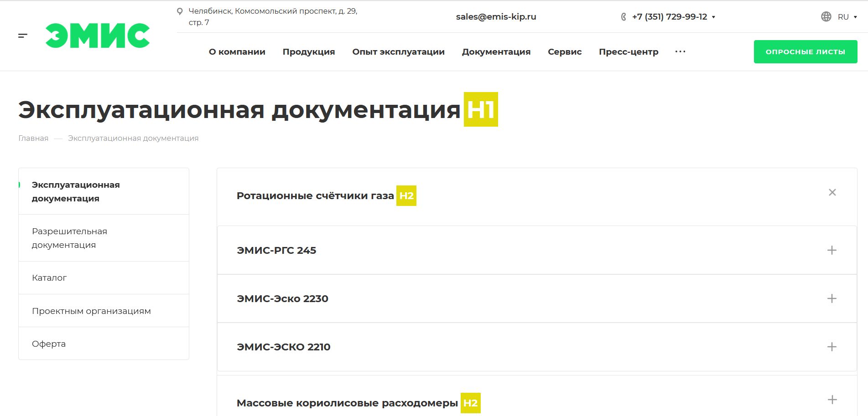Open the hamburger menu icon
The width and height of the screenshot is (868, 416).
pos(23,36)
